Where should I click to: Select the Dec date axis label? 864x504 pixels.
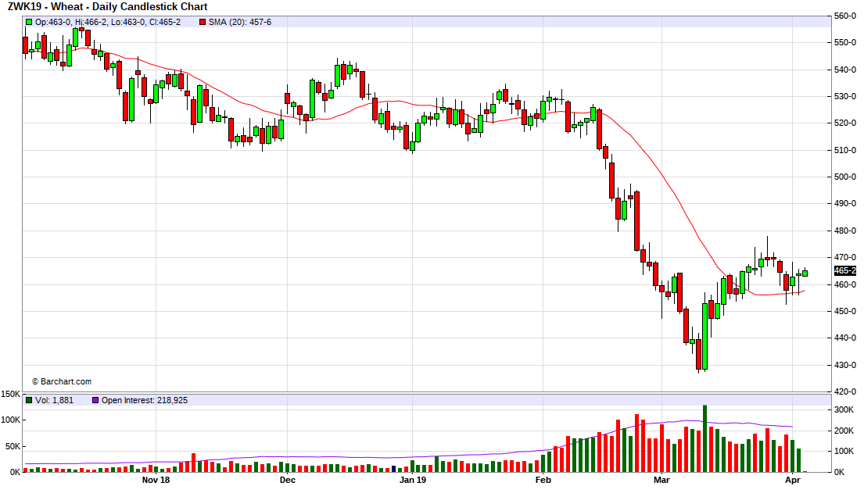point(287,480)
